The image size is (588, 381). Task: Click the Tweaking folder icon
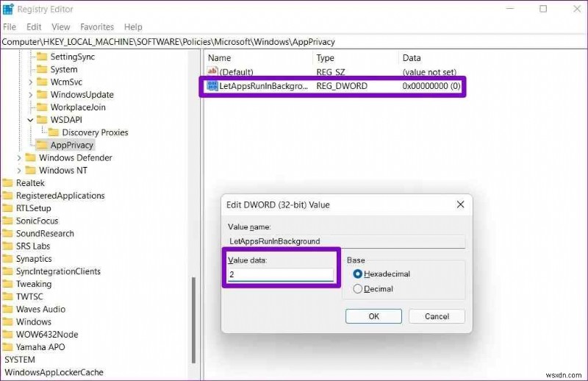point(7,284)
